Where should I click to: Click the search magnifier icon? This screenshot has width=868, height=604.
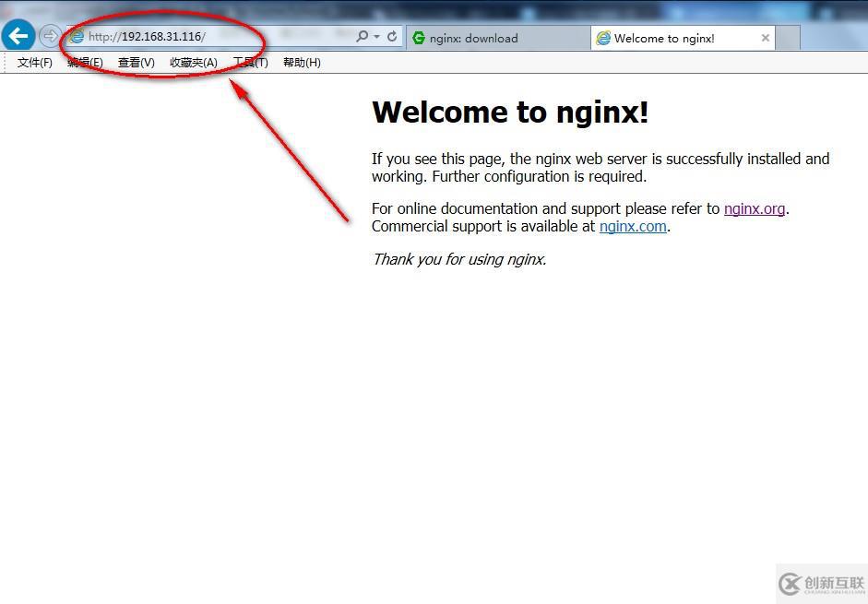coord(362,36)
